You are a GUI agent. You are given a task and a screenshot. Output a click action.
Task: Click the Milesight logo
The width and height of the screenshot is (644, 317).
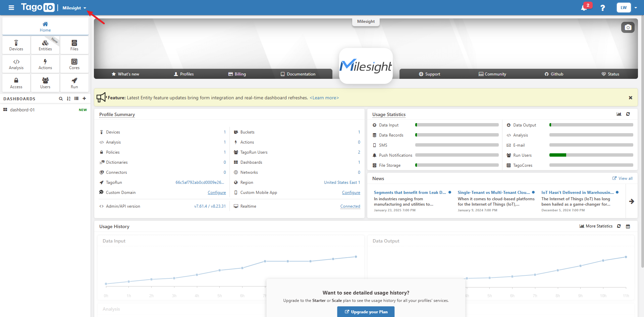366,66
